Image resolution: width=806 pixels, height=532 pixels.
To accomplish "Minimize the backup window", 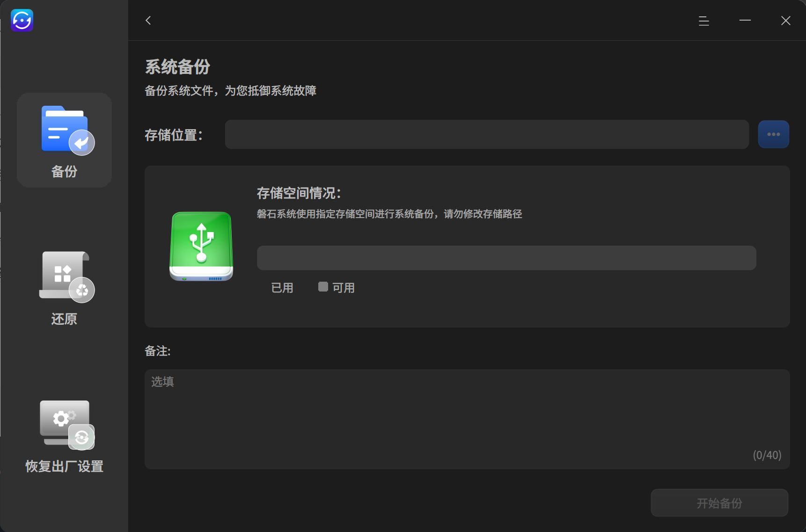I will (x=745, y=20).
